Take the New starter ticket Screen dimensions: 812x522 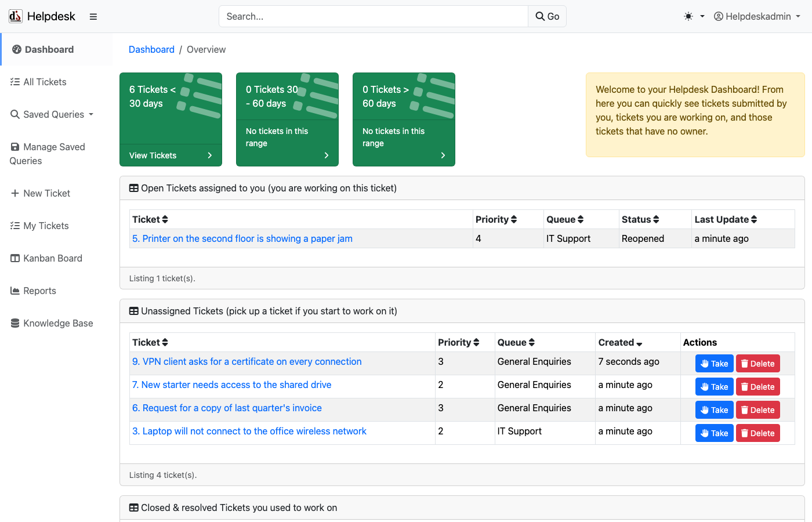[715, 387]
